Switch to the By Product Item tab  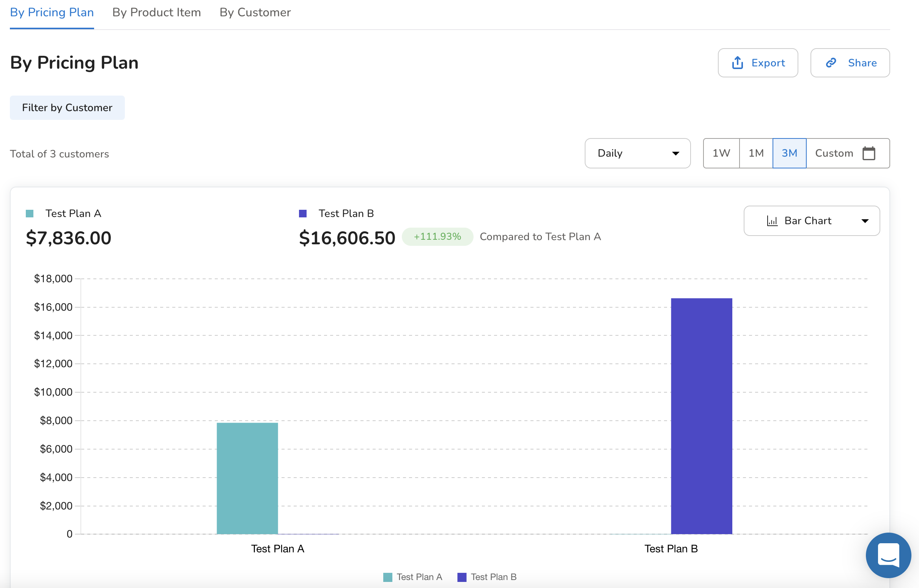coord(157,13)
